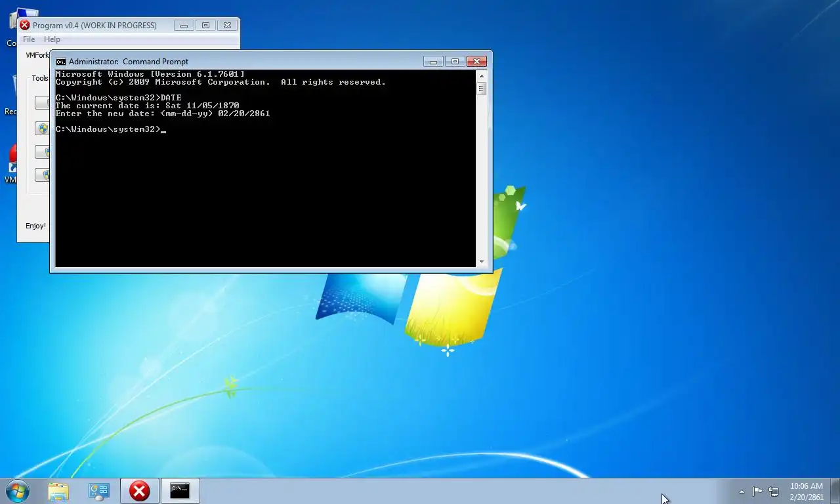Maximize the Program v0.4 window
Screen dimensions: 840x504
coord(205,26)
